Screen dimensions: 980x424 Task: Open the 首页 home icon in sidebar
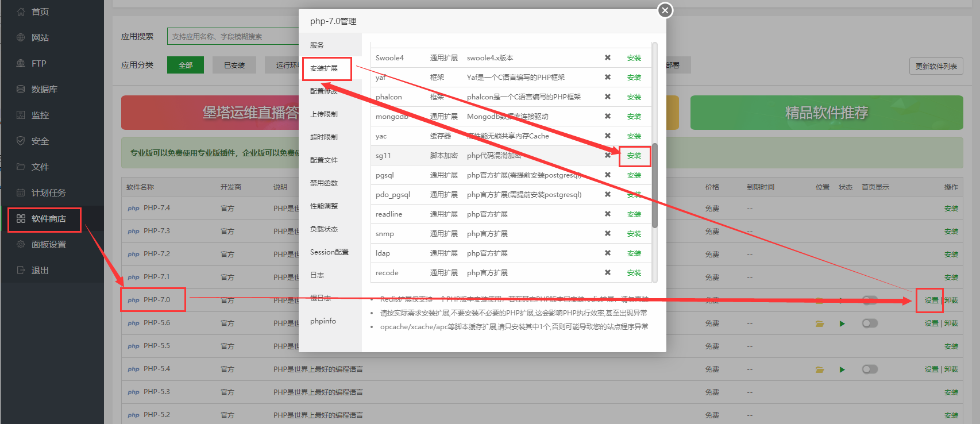21,11
